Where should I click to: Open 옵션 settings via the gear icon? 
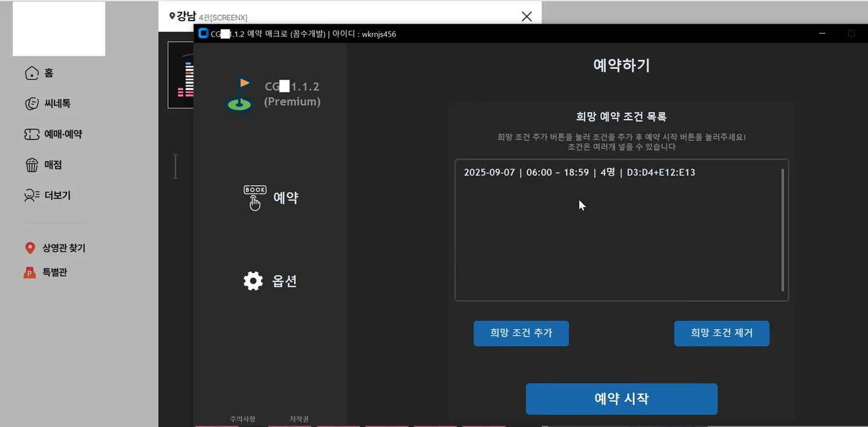click(253, 280)
